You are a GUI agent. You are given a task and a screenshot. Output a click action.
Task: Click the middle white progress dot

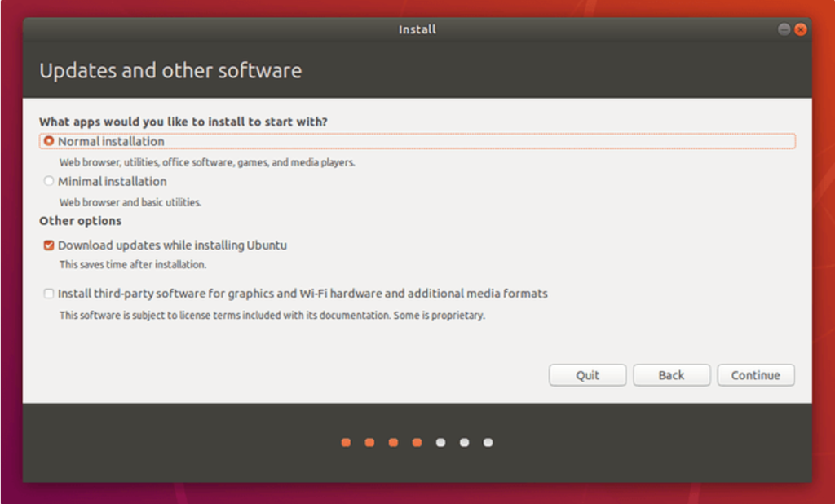click(464, 443)
